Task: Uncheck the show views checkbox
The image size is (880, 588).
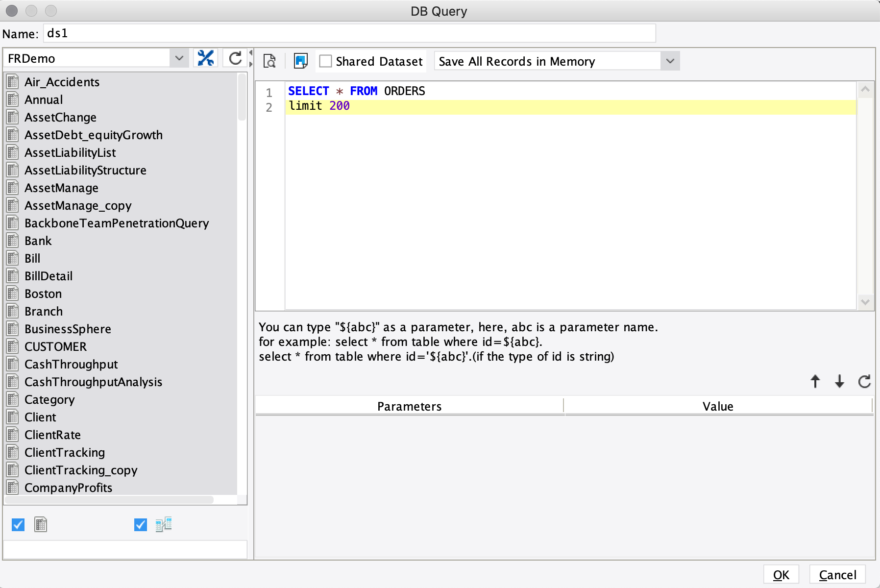Action: (x=141, y=525)
